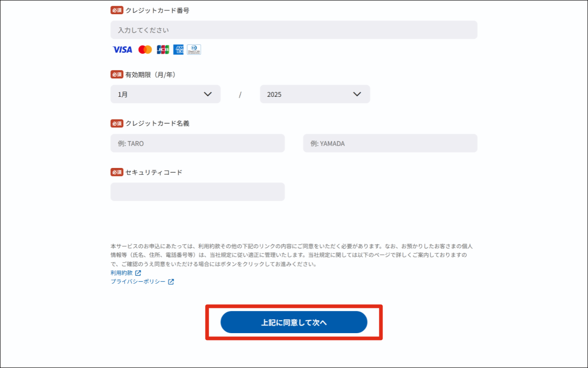Click external link icon beside プライバシーポリシー
This screenshot has height=368, width=588.
171,282
